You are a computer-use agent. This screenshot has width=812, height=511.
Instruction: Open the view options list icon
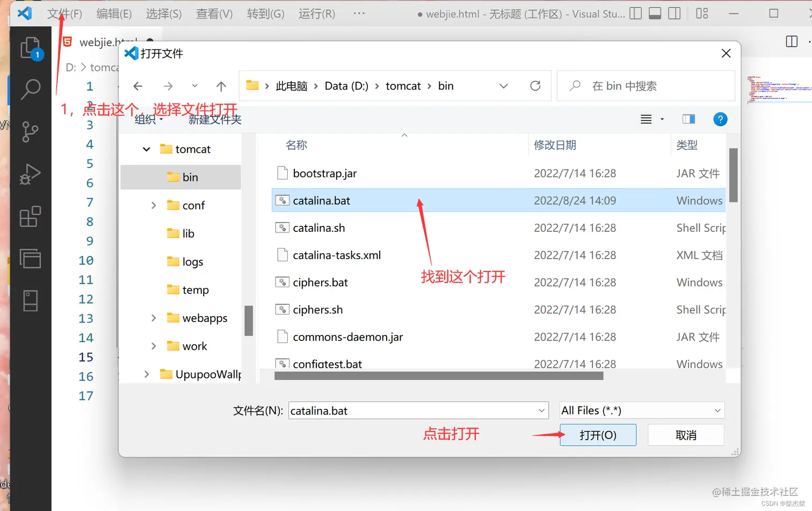pos(646,119)
